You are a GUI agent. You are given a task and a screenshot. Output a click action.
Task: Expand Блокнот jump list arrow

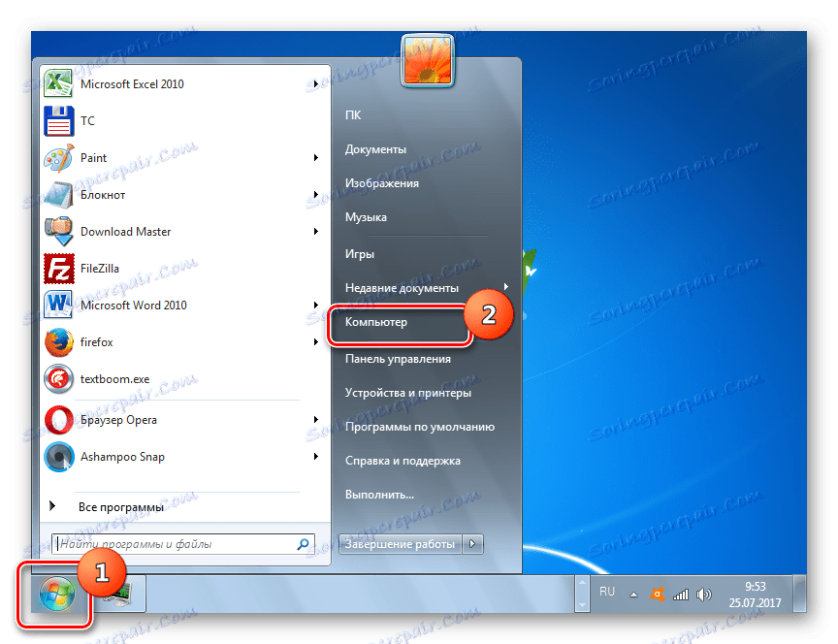[x=316, y=195]
